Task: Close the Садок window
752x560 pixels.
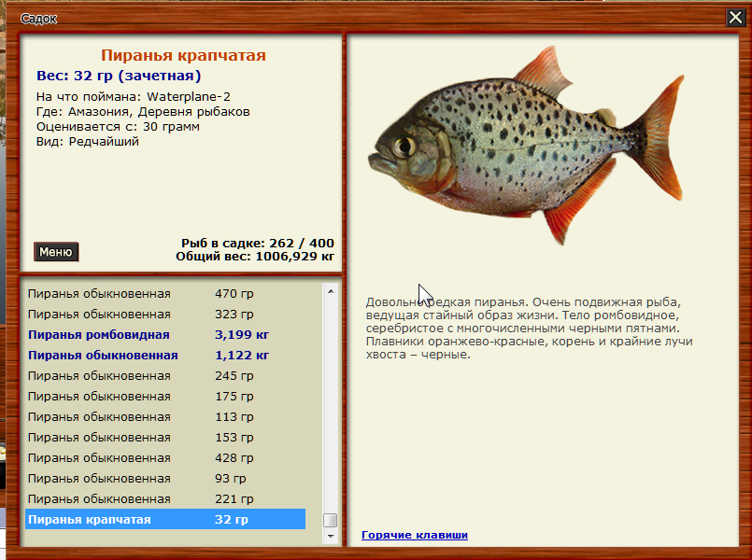Action: [735, 18]
